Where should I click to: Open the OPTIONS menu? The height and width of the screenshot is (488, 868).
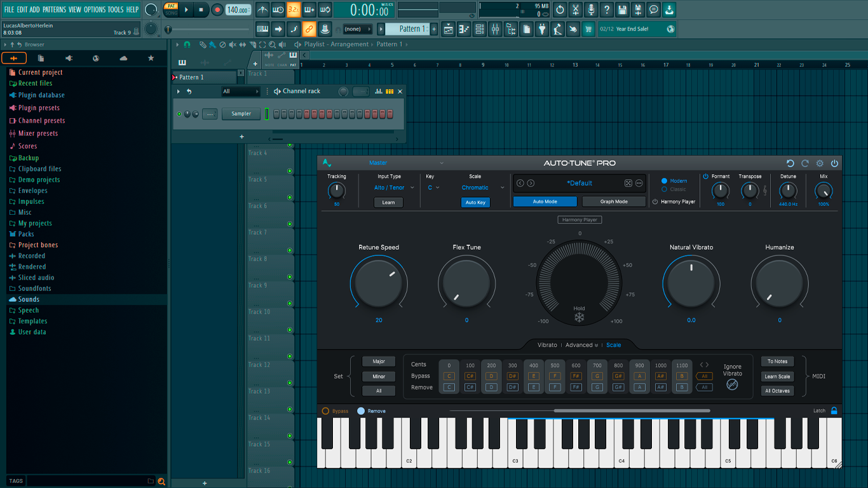(x=95, y=10)
